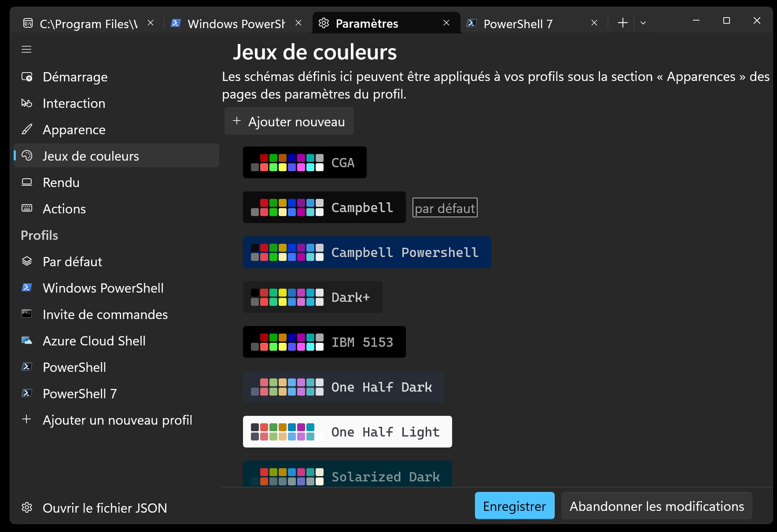
Task: Select the Paramètres tab
Action: click(x=386, y=23)
